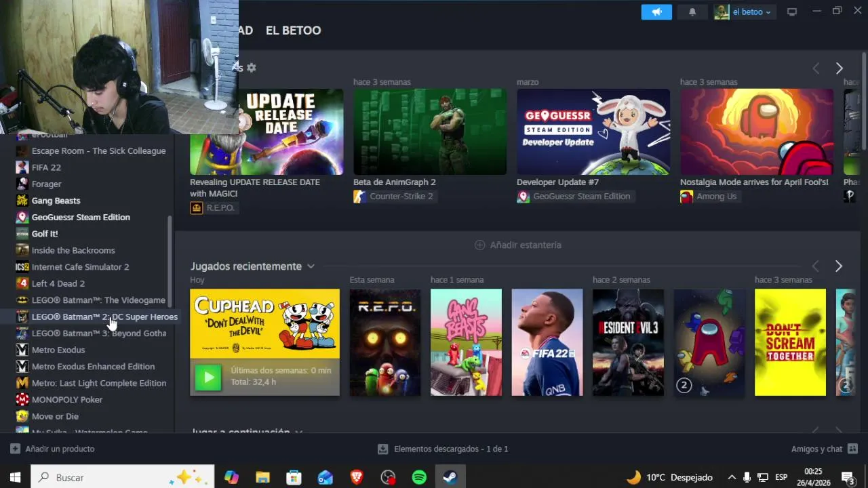
Task: Open Copilot from the taskbar
Action: coord(231,478)
